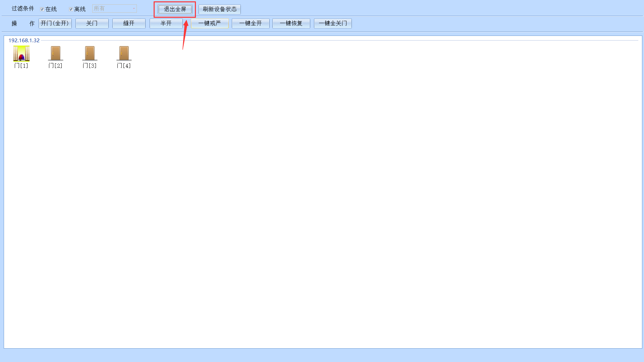Select the door 门[2] icon
The height and width of the screenshot is (362, 644).
pyautogui.click(x=55, y=53)
